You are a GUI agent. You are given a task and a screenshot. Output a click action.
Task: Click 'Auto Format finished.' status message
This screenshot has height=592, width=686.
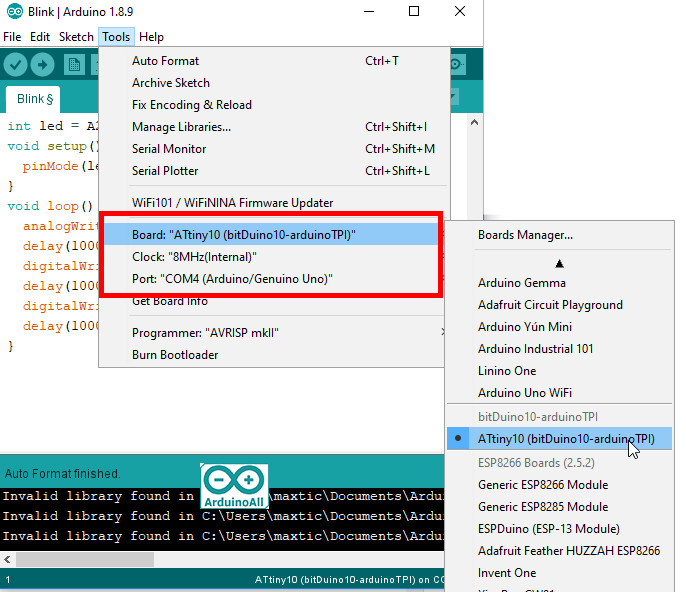point(63,473)
